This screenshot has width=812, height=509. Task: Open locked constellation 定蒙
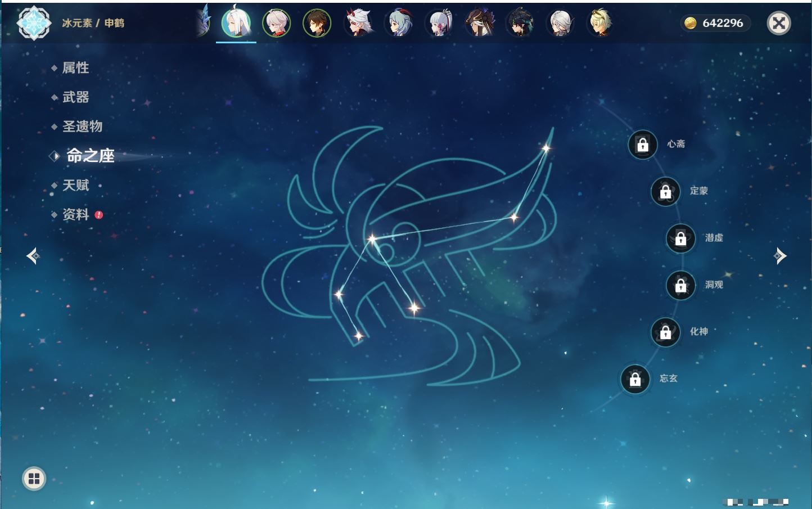click(666, 191)
